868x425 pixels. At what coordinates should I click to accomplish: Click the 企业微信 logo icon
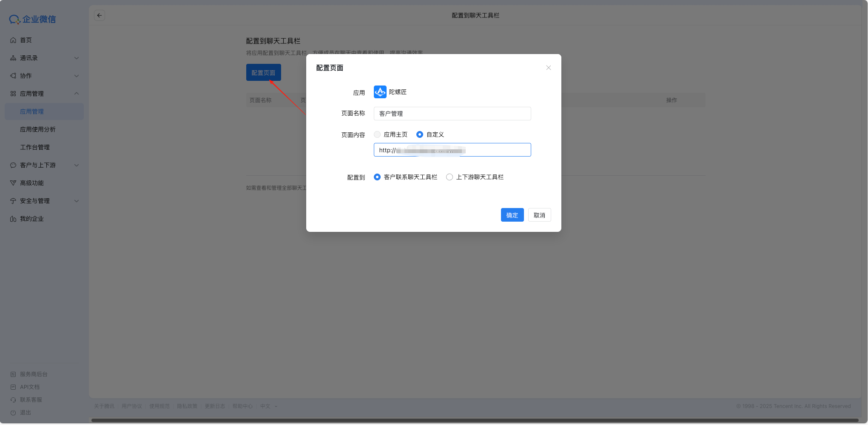pos(14,20)
